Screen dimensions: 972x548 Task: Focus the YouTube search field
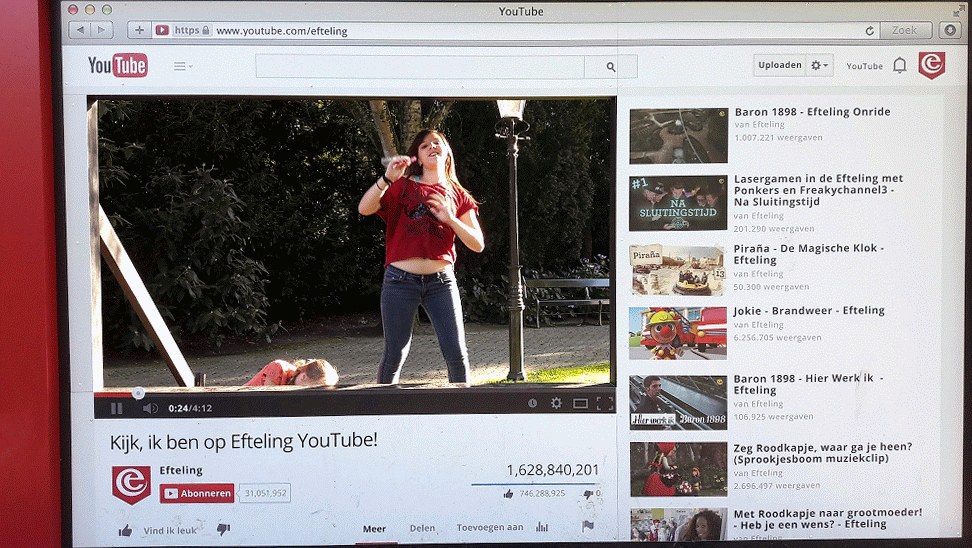(420, 66)
